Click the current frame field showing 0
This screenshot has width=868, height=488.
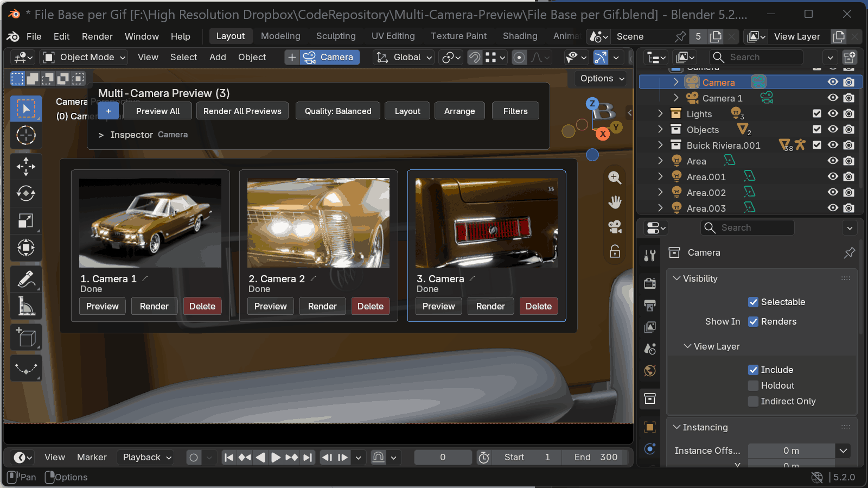pyautogui.click(x=443, y=457)
